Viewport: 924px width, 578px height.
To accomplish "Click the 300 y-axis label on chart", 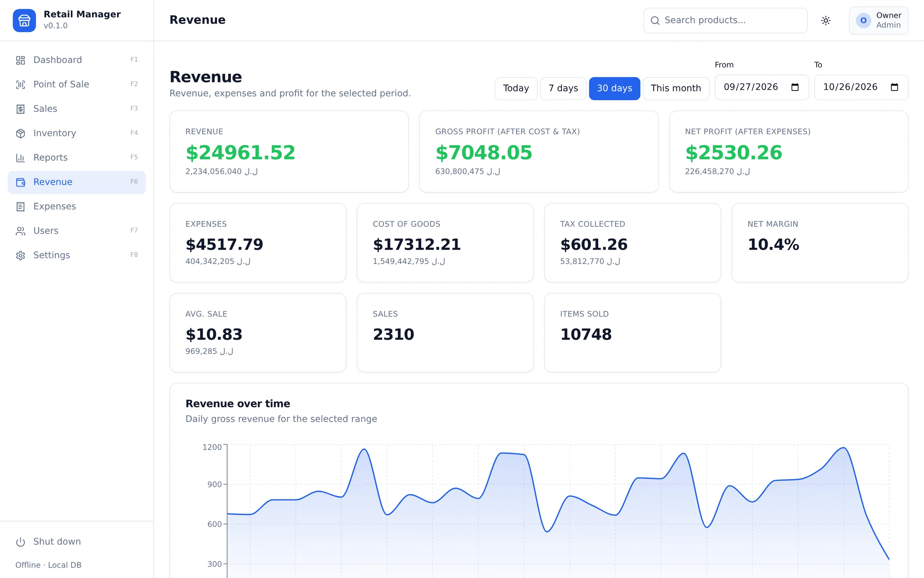I will pos(214,564).
